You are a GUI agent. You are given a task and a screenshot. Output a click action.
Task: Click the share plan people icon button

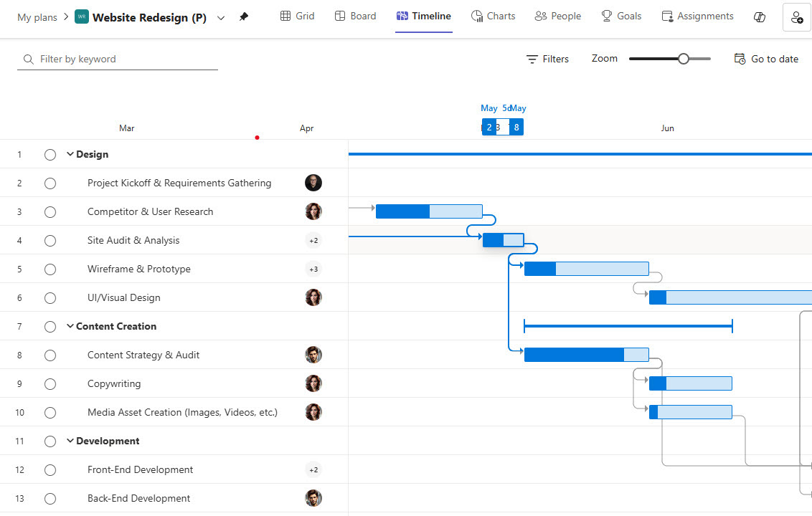[797, 18]
